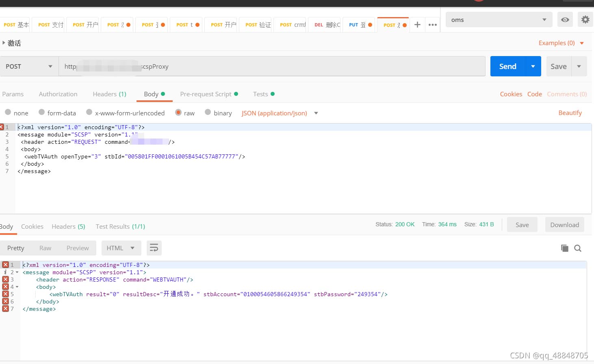Image resolution: width=594 pixels, height=364 pixels.
Task: Click error marker on response line 7
Action: [5, 309]
